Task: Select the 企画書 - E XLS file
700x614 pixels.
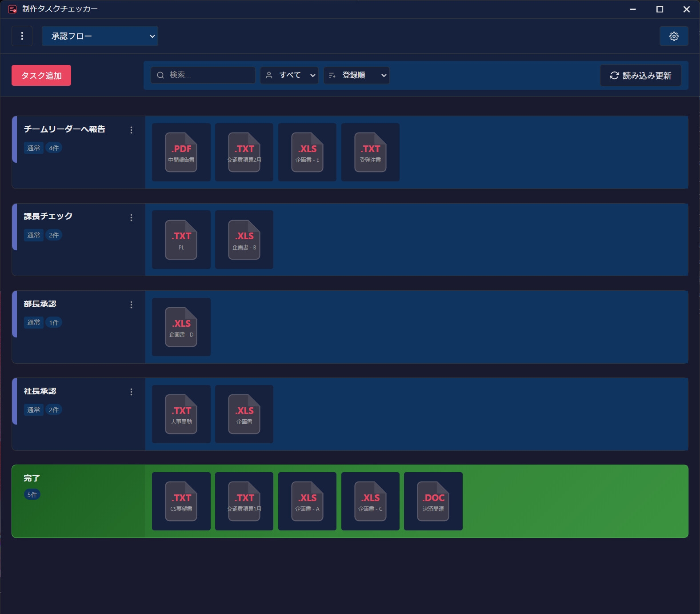Action: [307, 152]
